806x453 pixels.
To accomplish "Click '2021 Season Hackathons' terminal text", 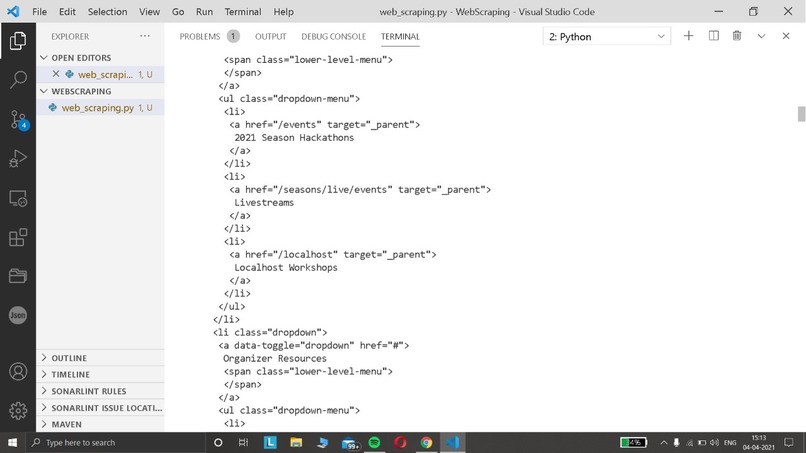I will [x=294, y=137].
